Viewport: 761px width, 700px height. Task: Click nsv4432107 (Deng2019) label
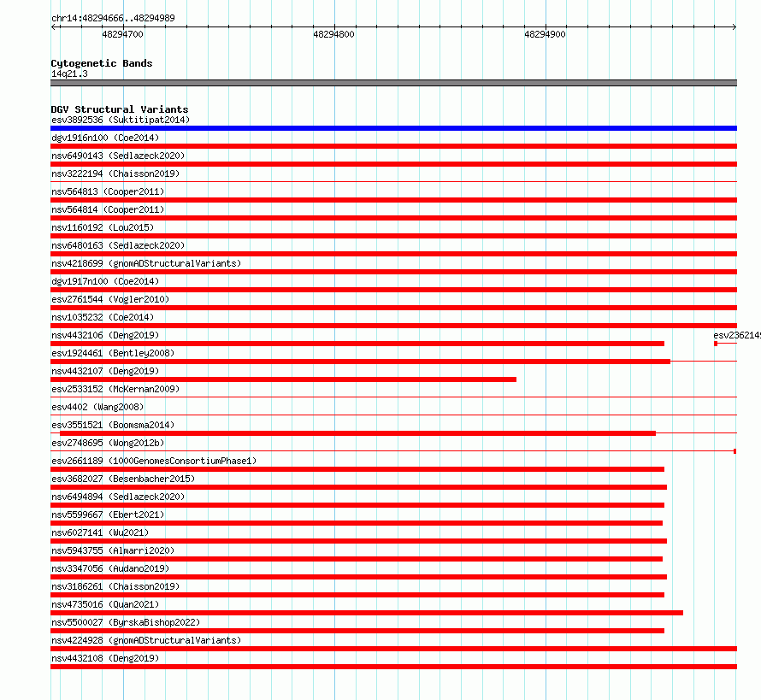pyautogui.click(x=105, y=371)
